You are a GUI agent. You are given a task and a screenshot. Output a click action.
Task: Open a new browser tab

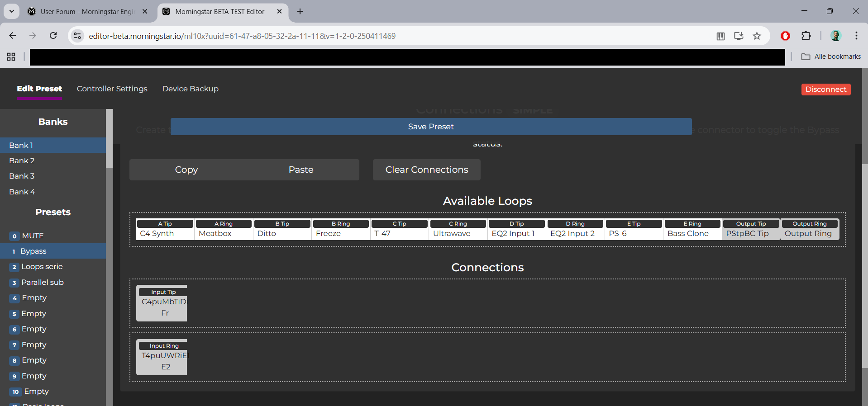300,11
